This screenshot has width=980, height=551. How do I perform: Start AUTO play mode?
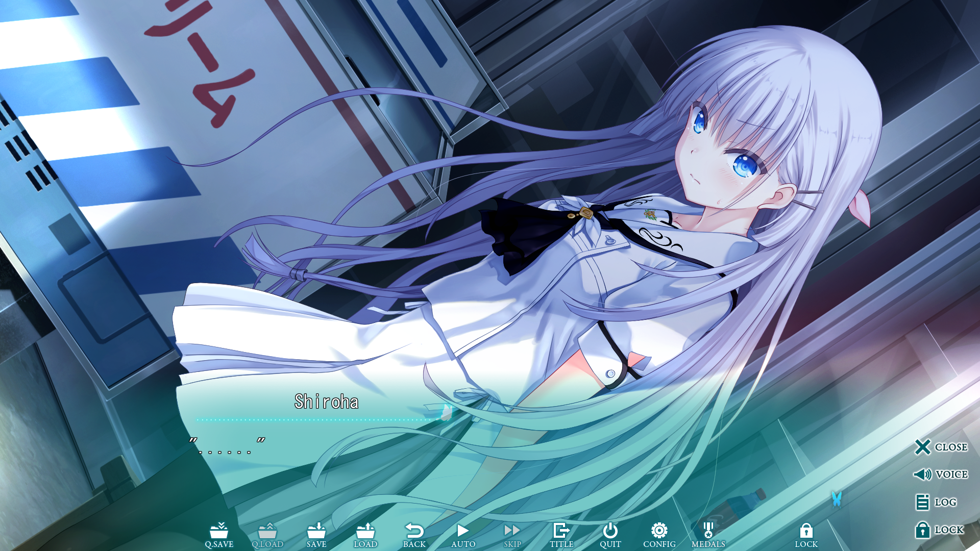[x=463, y=535]
